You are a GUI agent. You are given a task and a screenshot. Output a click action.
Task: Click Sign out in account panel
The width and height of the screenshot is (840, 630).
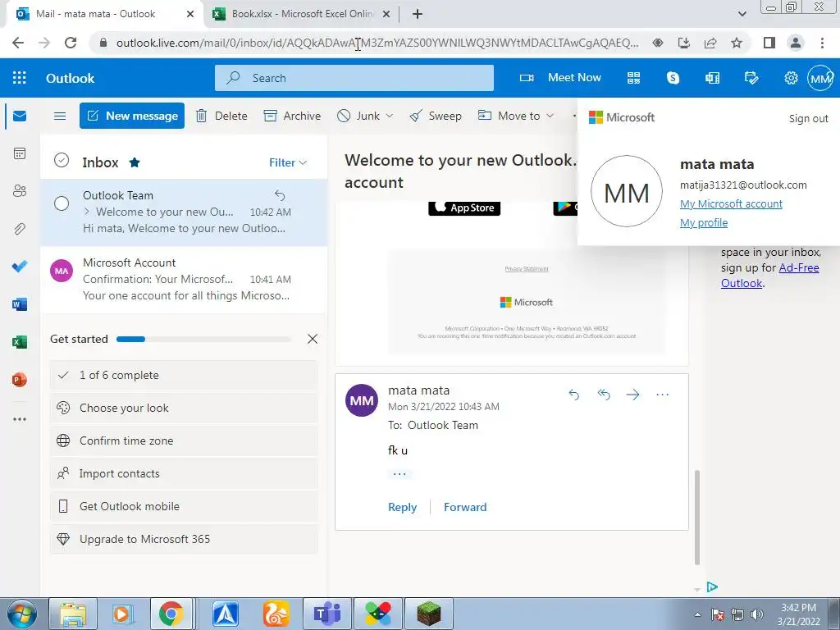(808, 118)
